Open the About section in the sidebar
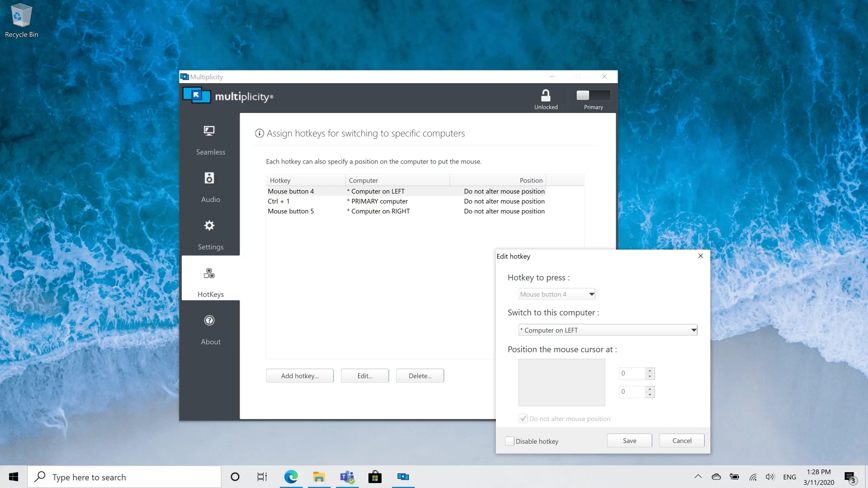Image resolution: width=868 pixels, height=488 pixels. coord(210,330)
